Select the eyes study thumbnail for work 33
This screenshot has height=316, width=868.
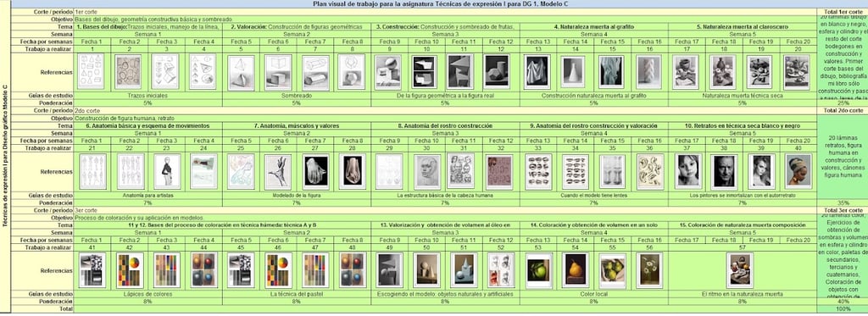tap(538, 171)
